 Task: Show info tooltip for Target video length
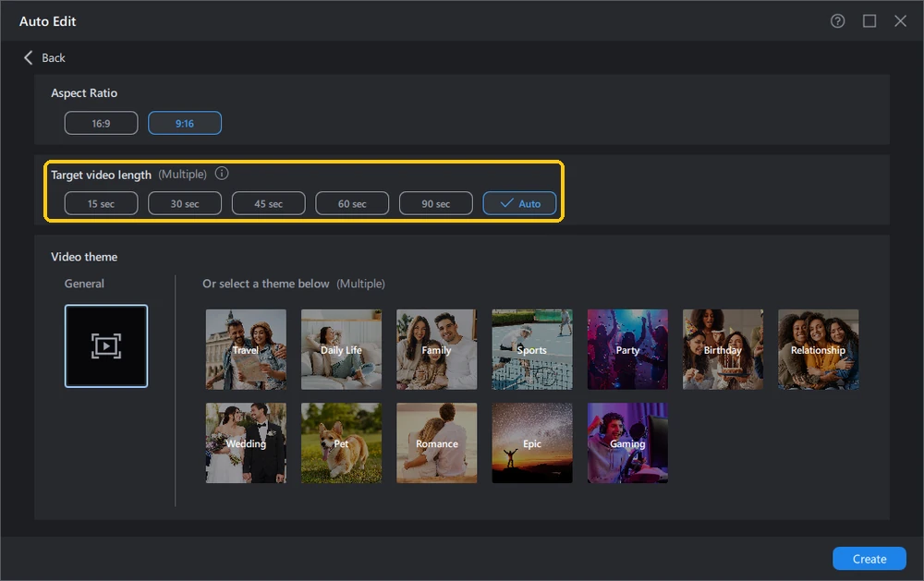click(x=222, y=174)
